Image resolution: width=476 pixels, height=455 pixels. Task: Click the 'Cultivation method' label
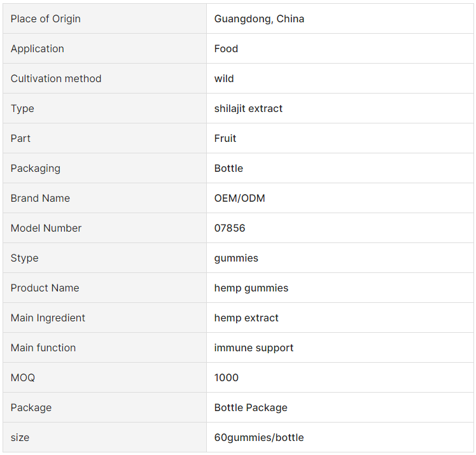[56, 78]
